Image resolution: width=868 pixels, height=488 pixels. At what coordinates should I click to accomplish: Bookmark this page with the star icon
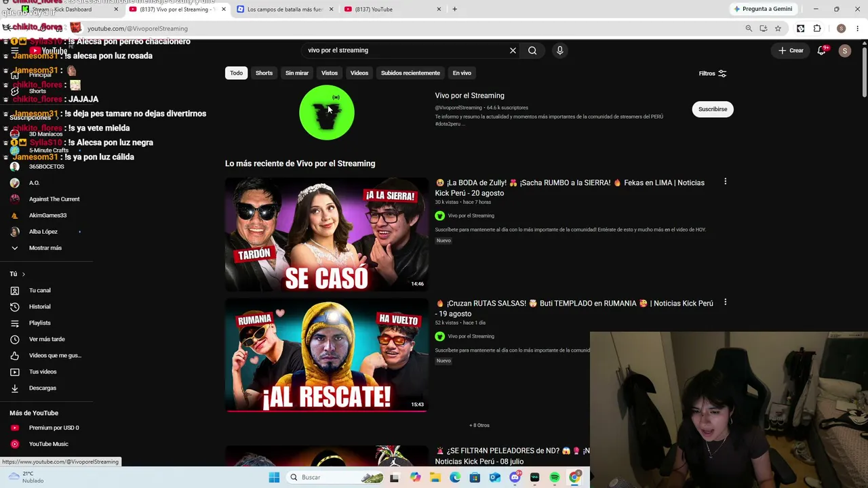pos(778,28)
